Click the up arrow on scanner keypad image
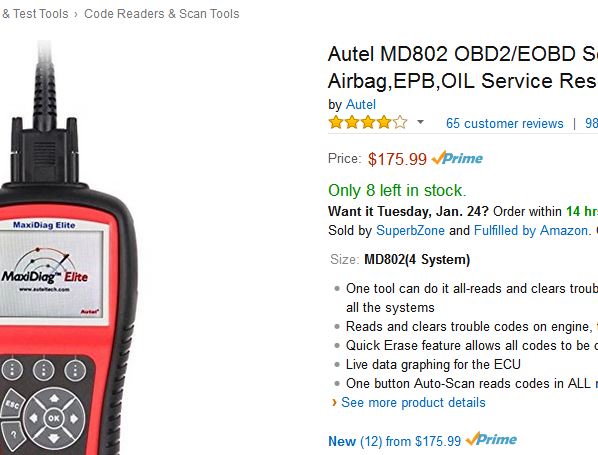The image size is (598, 455). click(x=54, y=399)
